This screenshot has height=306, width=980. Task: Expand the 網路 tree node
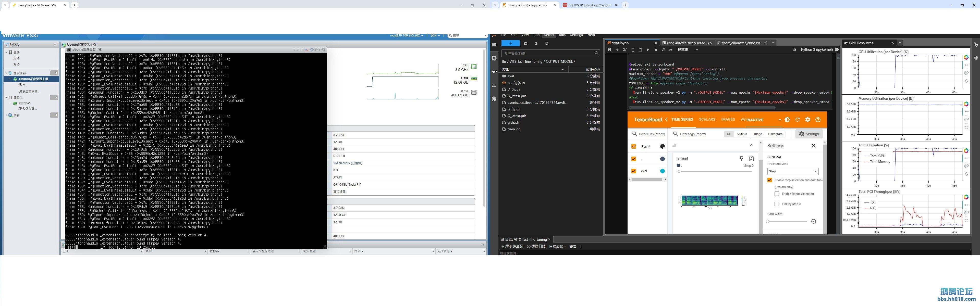tap(6, 115)
